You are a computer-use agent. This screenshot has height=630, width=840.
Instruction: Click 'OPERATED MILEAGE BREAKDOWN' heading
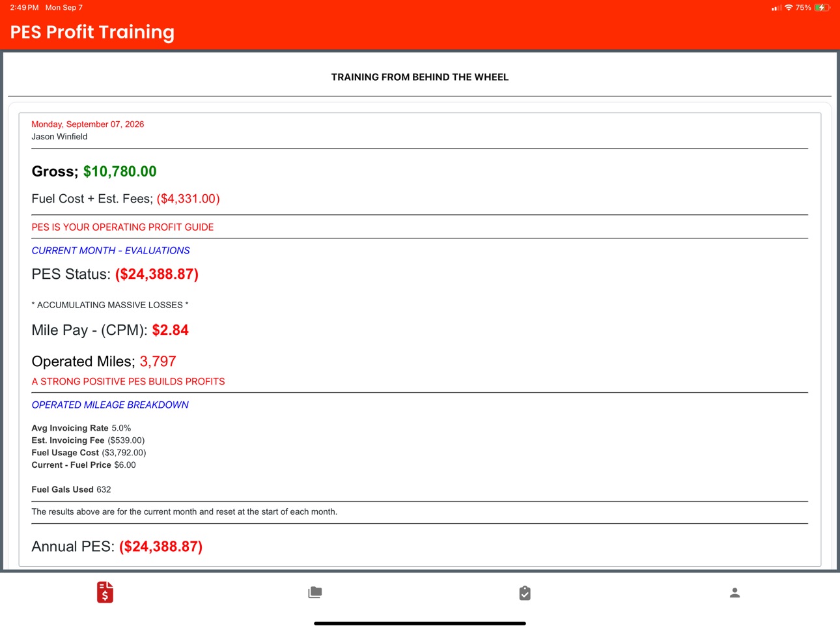point(110,405)
